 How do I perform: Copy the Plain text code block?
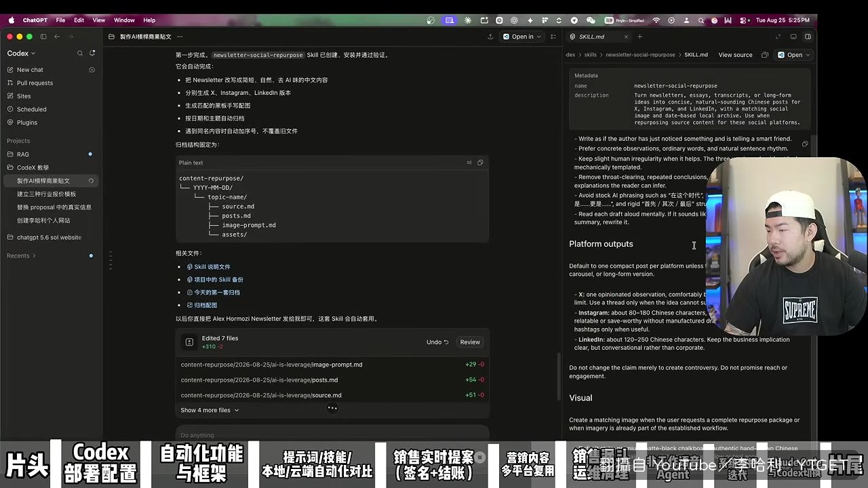480,163
